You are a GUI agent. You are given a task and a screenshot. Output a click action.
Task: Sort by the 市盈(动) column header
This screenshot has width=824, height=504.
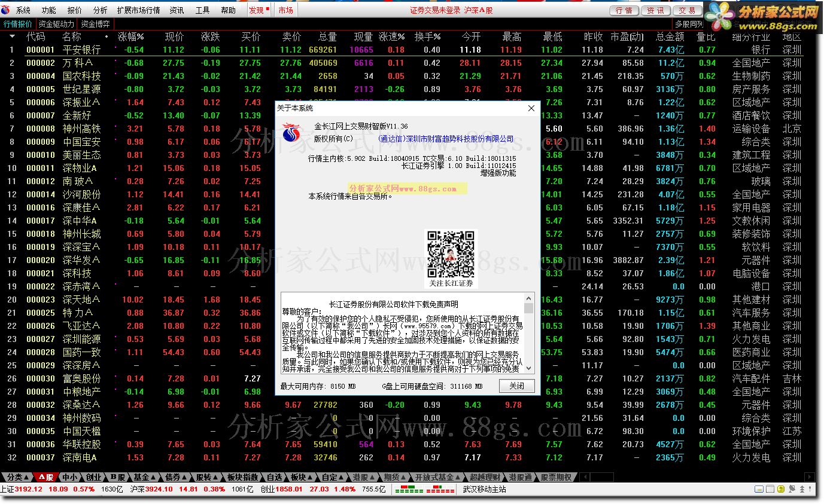[x=627, y=37]
